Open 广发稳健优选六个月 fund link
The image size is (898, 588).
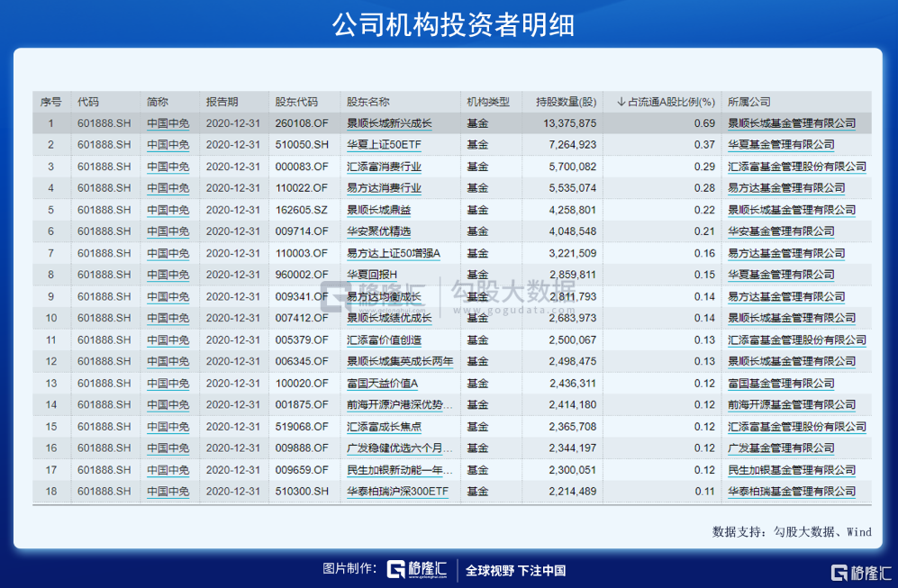click(400, 448)
